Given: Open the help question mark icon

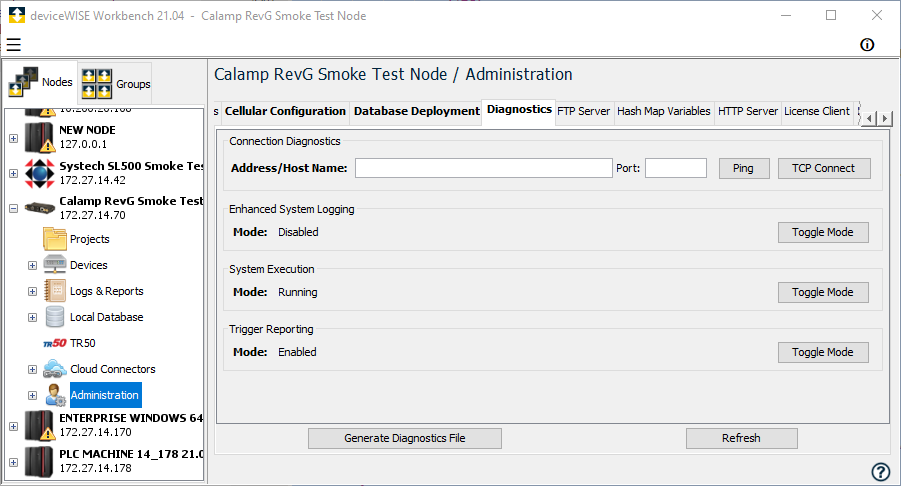Looking at the screenshot, I should 880,472.
